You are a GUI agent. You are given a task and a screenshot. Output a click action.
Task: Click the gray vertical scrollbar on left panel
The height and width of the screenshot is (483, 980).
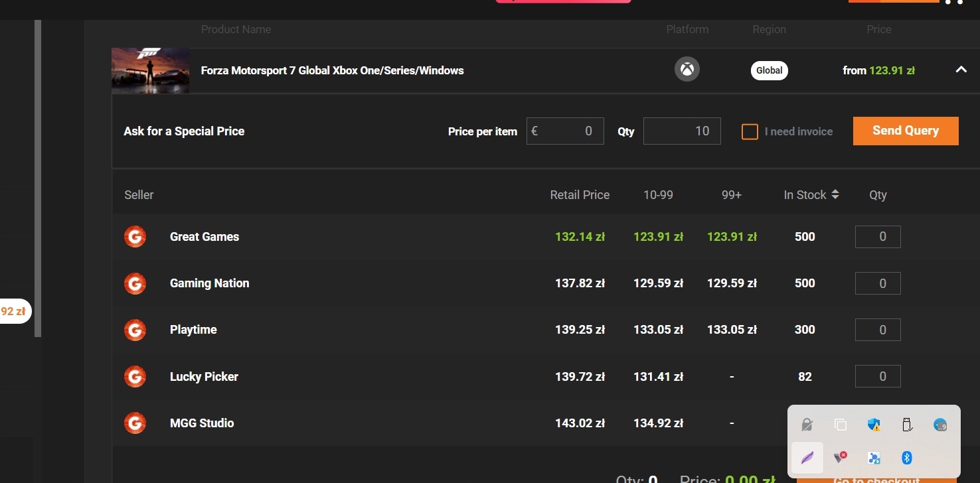38,178
